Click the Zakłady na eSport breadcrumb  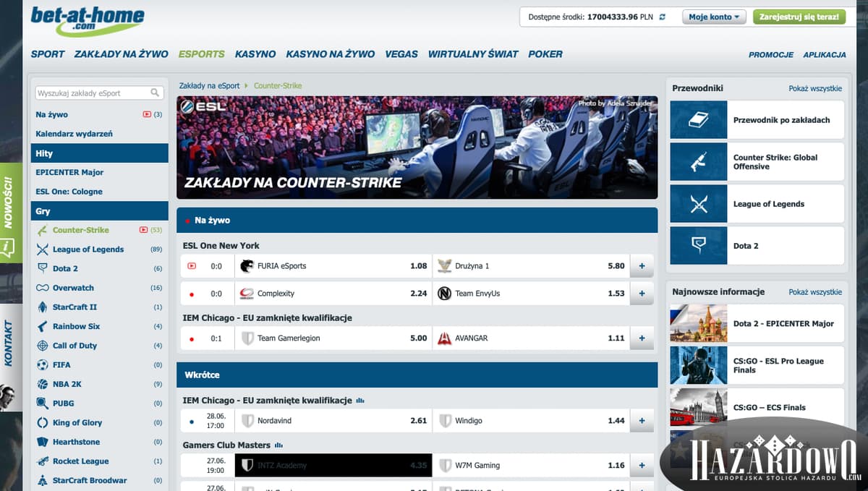209,85
